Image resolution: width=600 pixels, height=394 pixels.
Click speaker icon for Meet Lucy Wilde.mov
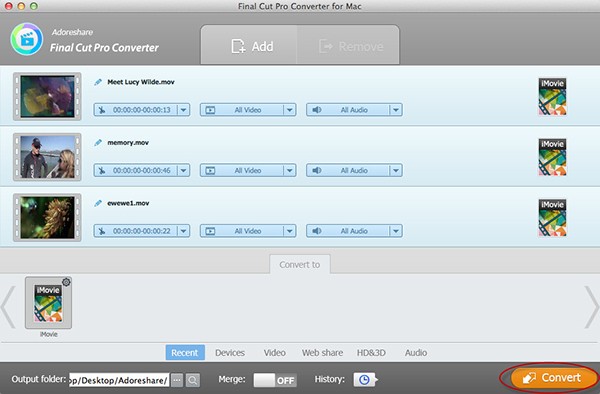316,110
